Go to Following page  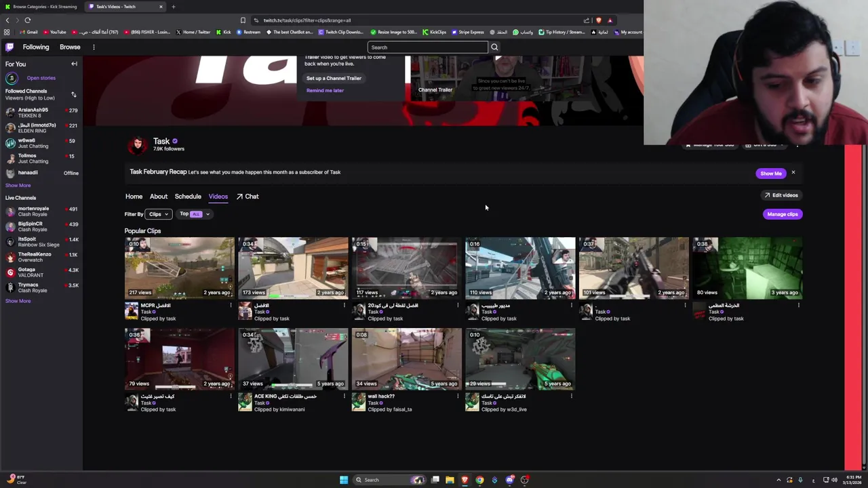[36, 47]
